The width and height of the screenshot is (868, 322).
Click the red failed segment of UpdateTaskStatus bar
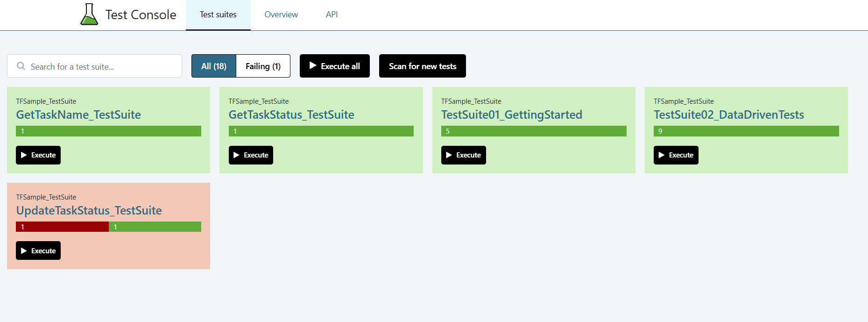tap(62, 227)
